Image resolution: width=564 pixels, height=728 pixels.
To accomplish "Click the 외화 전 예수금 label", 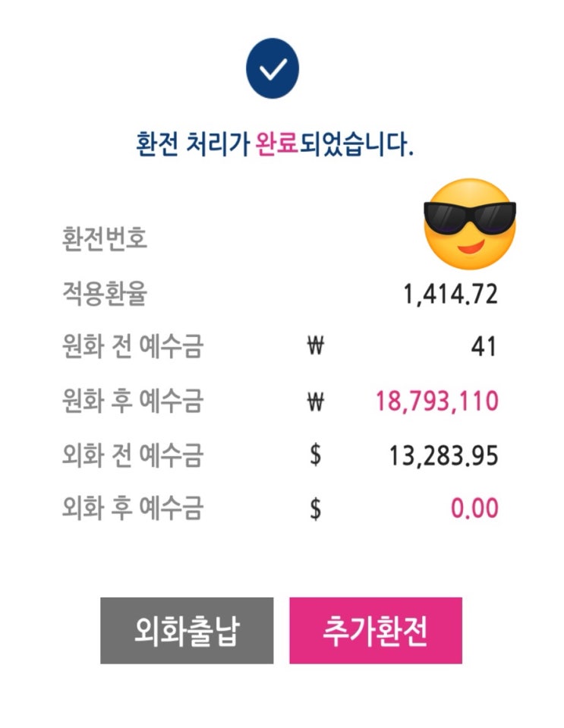I will click(x=132, y=455).
